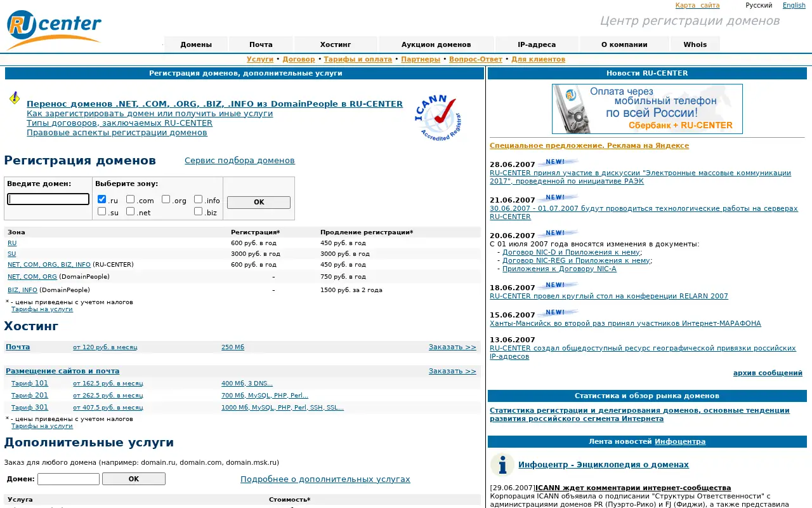Toggle the .biz zone checkbox
This screenshot has height=508, width=812.
point(199,211)
